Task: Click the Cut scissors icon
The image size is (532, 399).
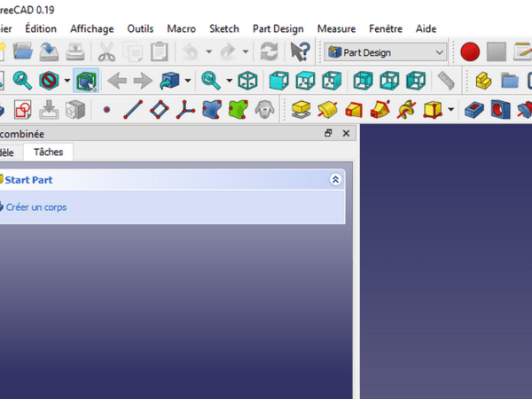Action: [106, 52]
